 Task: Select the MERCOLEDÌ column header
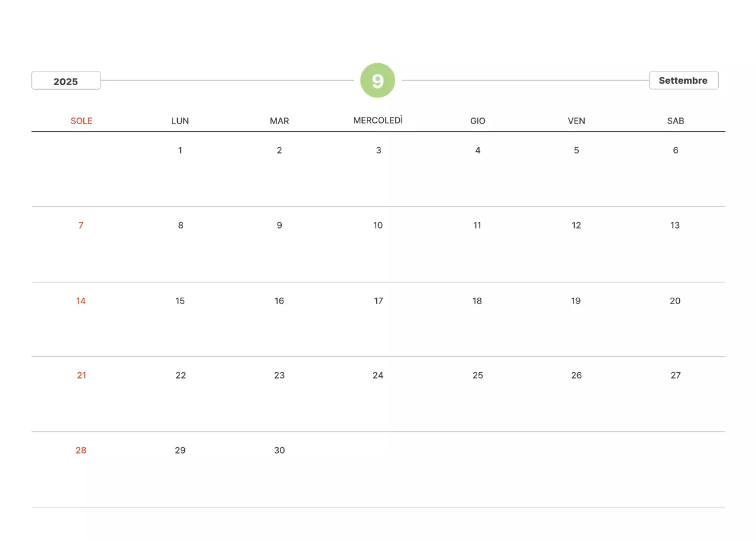(378, 120)
